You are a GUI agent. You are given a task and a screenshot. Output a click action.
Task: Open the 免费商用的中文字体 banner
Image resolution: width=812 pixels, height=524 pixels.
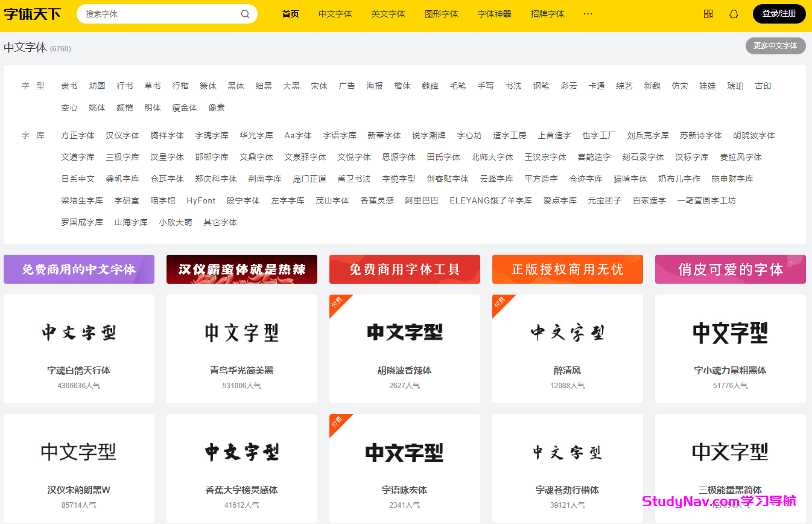pos(78,269)
